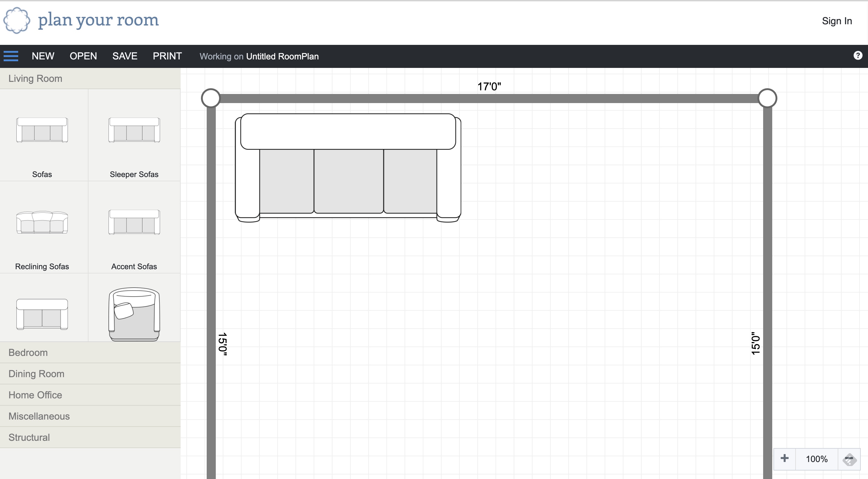This screenshot has width=868, height=479.
Task: Select the armchair with pillow icon
Action: pos(134,314)
